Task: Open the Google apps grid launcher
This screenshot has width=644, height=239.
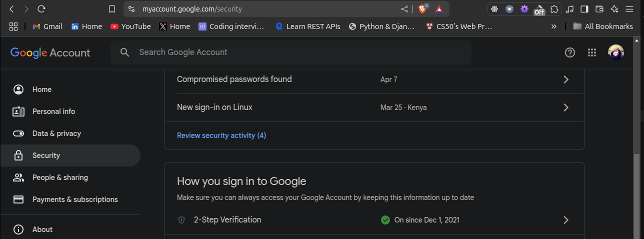Action: (x=592, y=52)
